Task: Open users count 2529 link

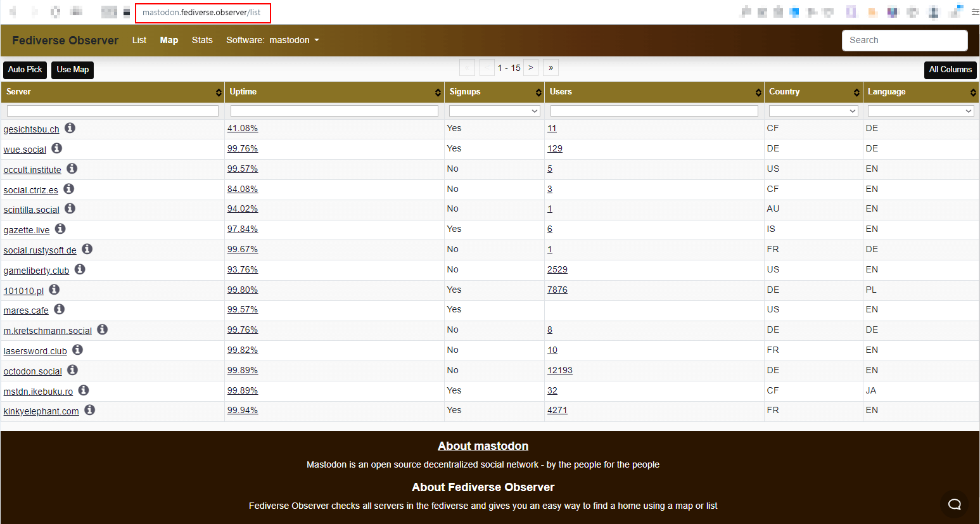Action: [557, 269]
